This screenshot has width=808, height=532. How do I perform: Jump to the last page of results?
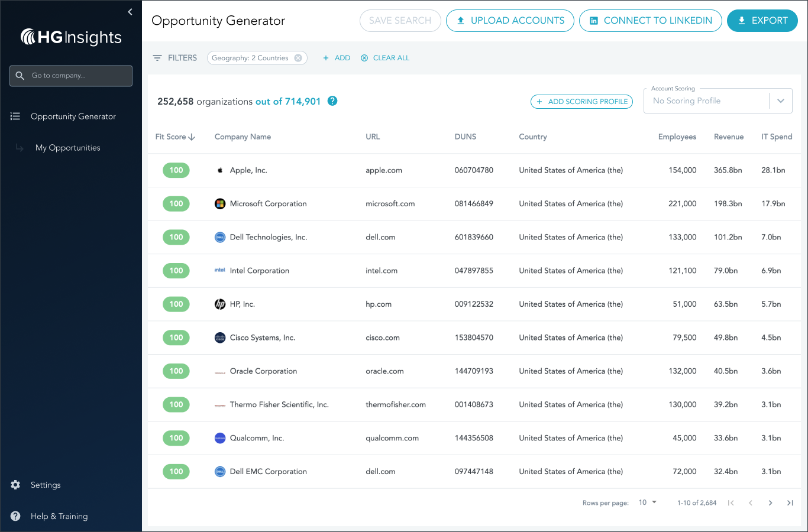click(790, 503)
